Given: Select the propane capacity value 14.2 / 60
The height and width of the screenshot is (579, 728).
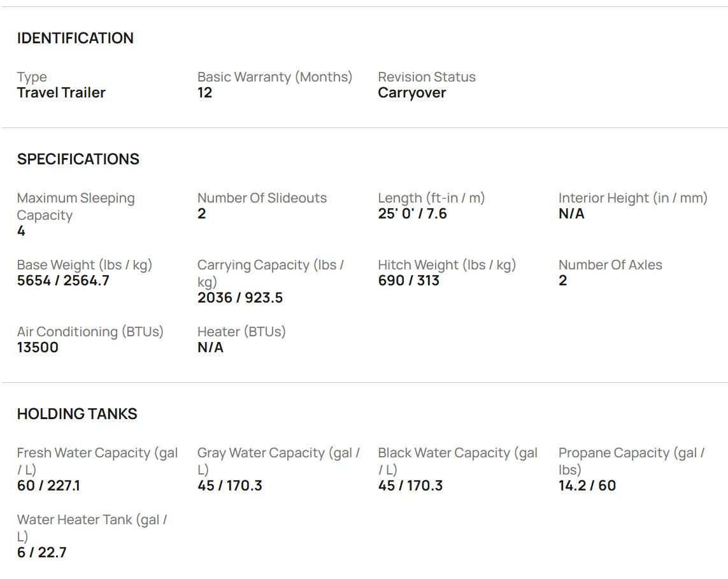Looking at the screenshot, I should (x=587, y=486).
